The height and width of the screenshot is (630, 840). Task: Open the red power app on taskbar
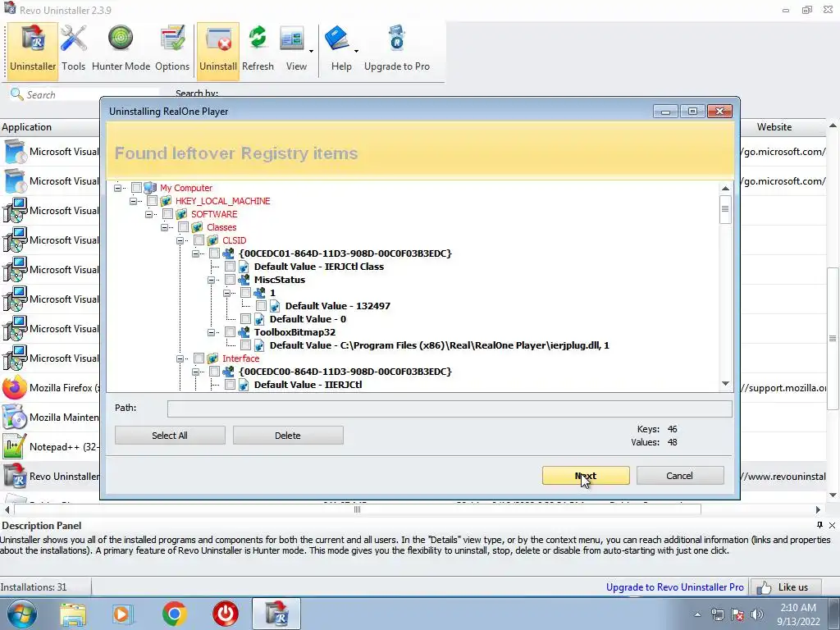226,614
